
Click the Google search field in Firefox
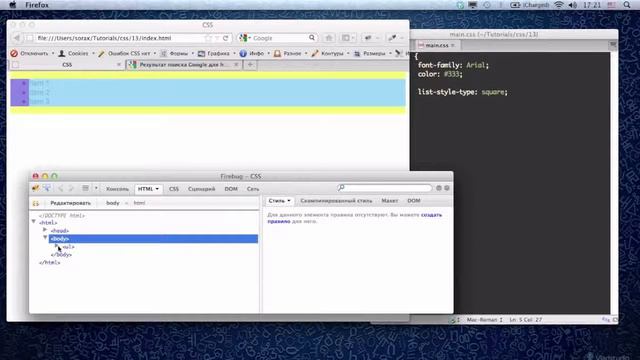tap(279, 38)
